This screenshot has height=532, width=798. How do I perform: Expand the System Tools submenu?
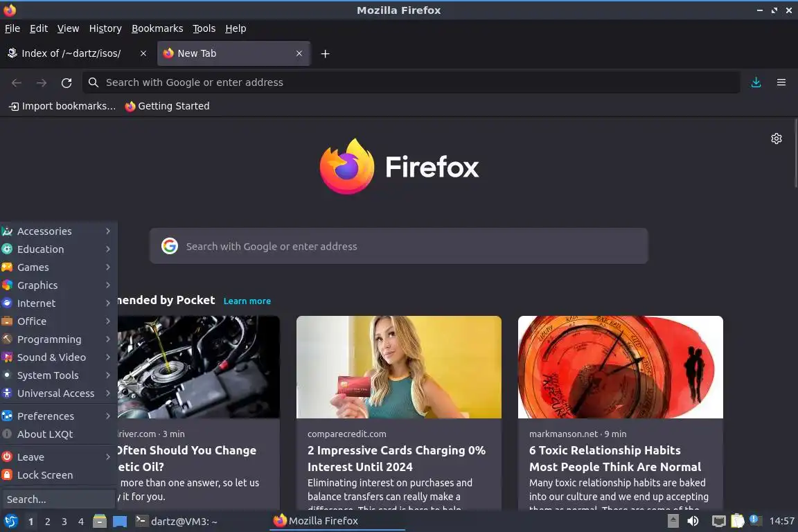click(x=58, y=375)
